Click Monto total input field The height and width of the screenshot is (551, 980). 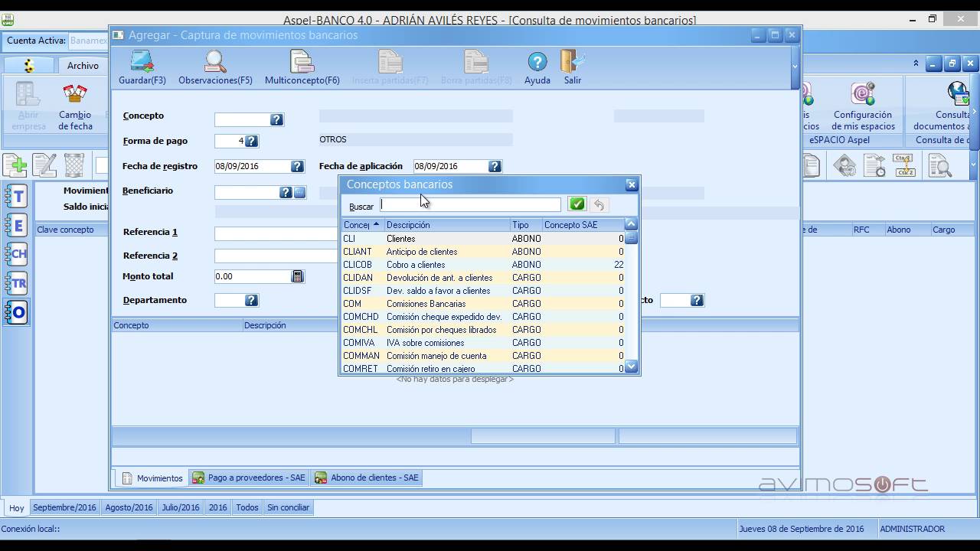(253, 276)
